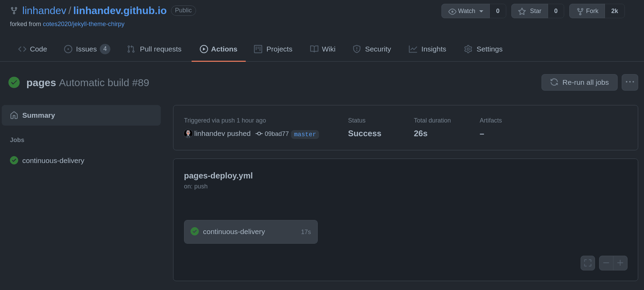Image resolution: width=644 pixels, height=290 pixels.
Task: Click the fullscreen workflow graph icon
Action: pos(587,263)
